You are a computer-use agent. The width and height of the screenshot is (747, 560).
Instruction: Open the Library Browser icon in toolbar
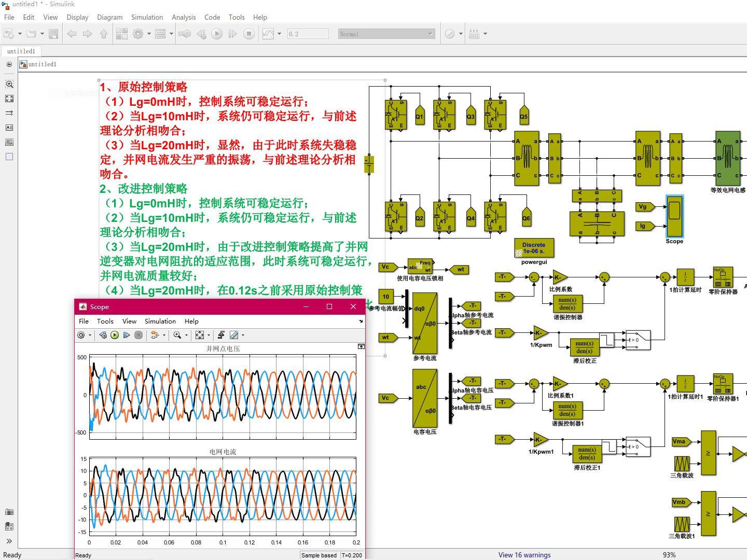(122, 34)
